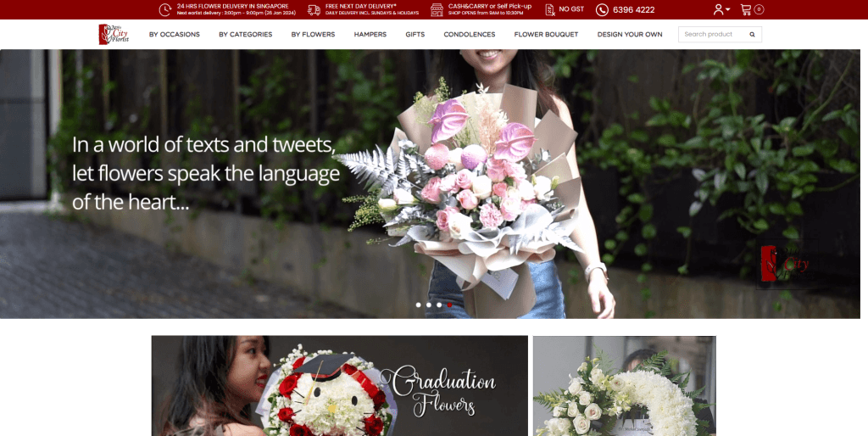
Task: Click the clock icon beside 24 hrs delivery
Action: (x=165, y=9)
